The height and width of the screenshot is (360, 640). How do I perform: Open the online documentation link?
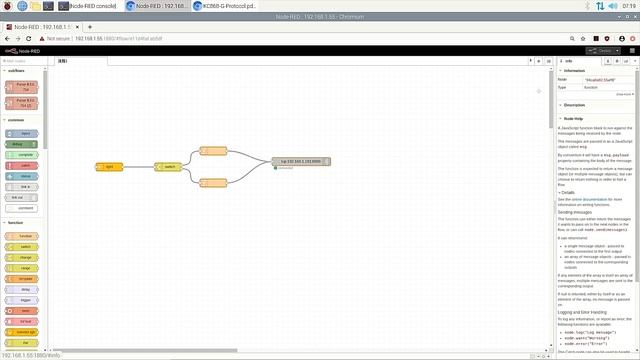point(589,199)
